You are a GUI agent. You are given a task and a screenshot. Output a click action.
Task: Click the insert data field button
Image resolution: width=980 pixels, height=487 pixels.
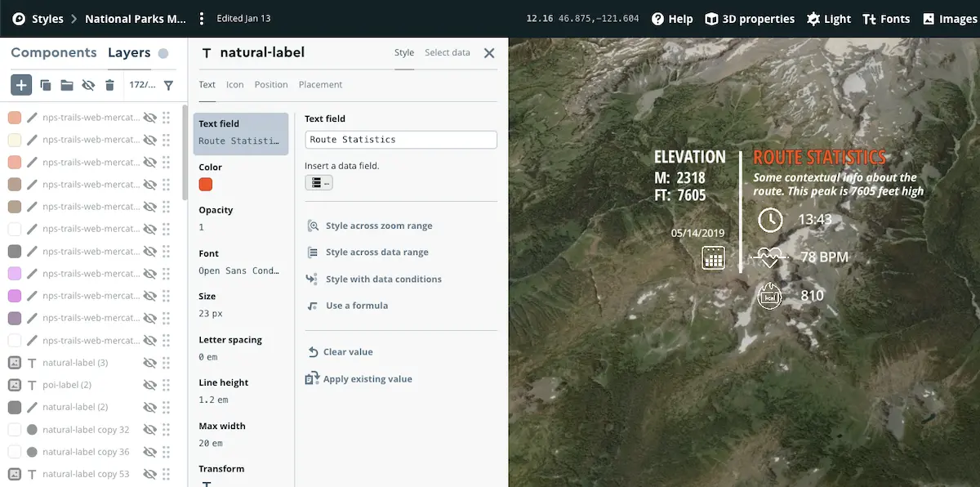[318, 183]
